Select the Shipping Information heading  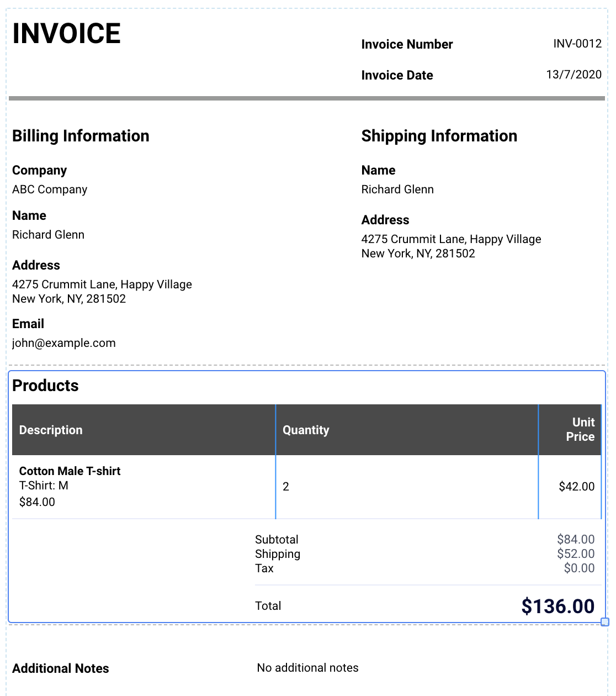click(439, 136)
